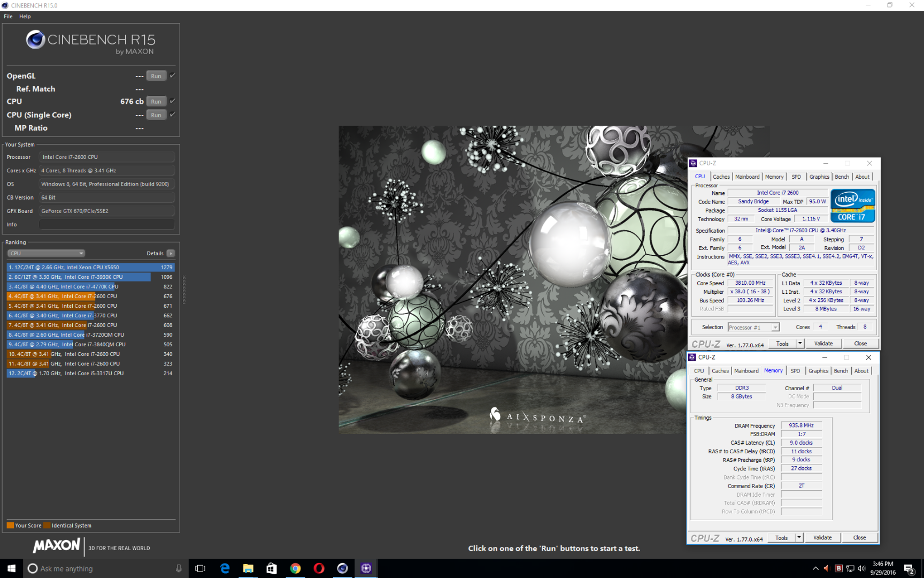Screen dimensions: 924x578
Task: Click the Intel Core i7 logo badge
Action: tap(852, 206)
